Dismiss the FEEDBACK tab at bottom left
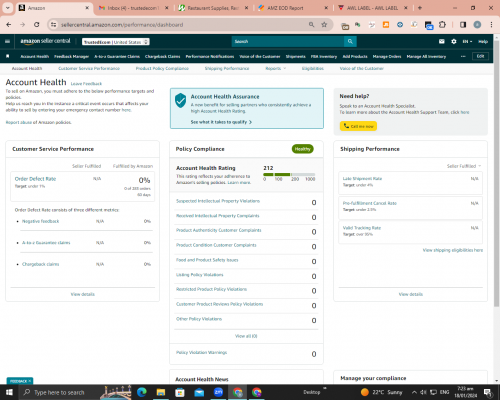Screen dimensions: 500x400 click(30, 381)
